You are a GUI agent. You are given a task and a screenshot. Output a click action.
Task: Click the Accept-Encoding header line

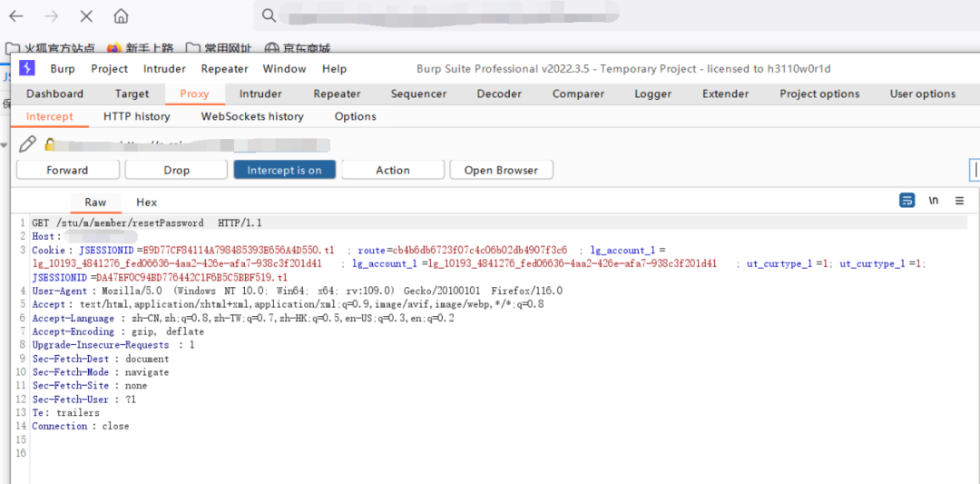point(118,331)
